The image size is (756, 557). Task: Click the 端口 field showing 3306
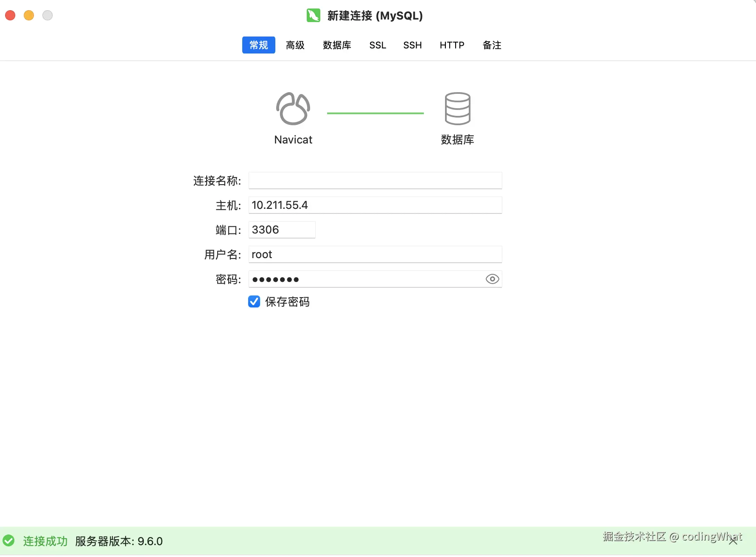click(282, 230)
